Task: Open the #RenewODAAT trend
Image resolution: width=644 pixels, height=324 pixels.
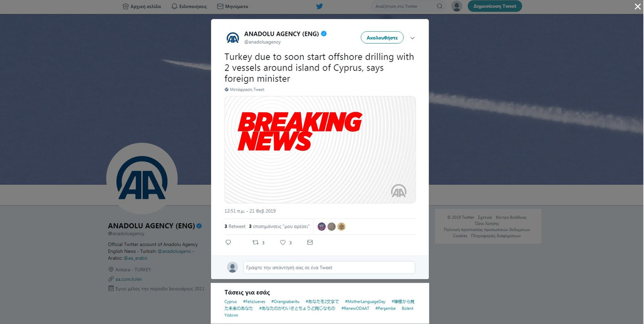Action: pyautogui.click(x=355, y=308)
